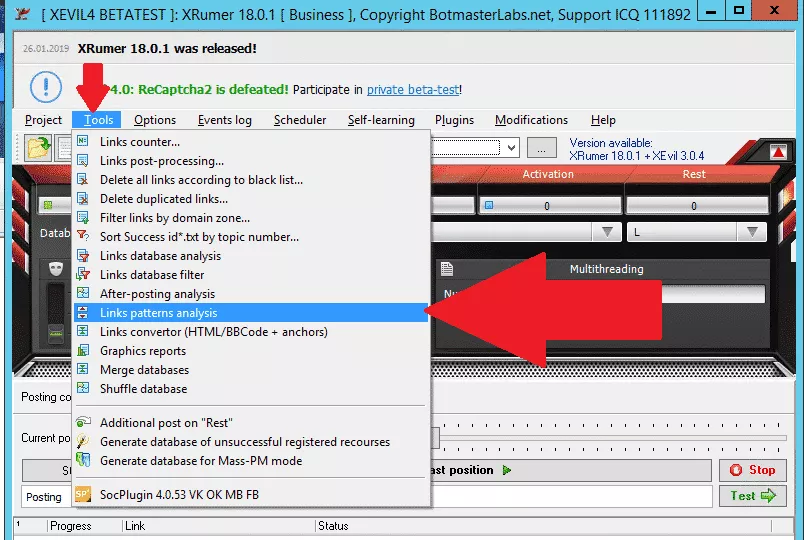Click the open project folder icon
This screenshot has height=540, width=804.
click(x=38, y=148)
